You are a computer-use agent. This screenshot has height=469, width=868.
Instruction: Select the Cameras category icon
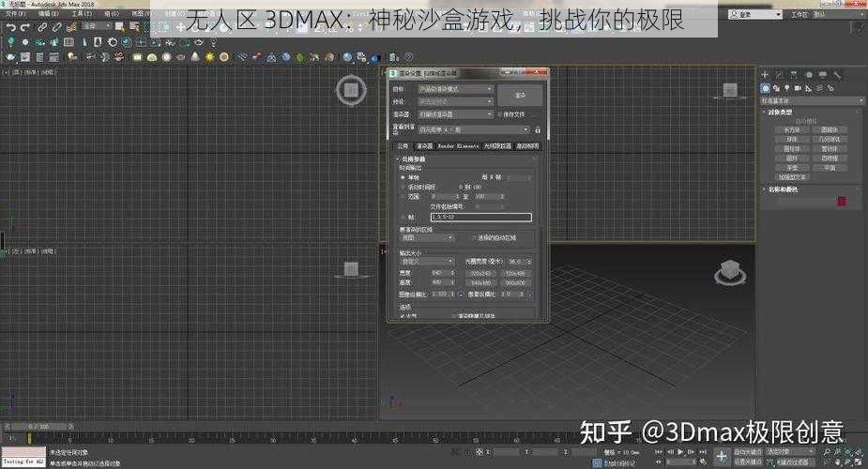798,88
